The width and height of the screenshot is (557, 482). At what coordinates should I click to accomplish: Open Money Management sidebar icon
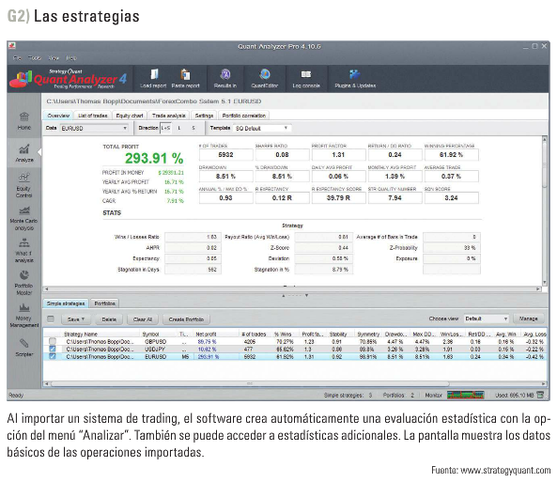point(24,315)
